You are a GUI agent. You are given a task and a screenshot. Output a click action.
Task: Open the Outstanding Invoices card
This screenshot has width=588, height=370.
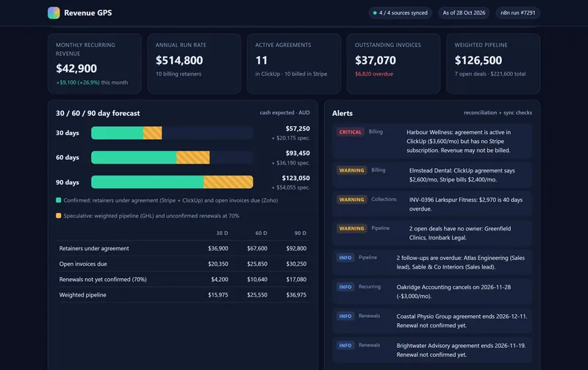click(393, 64)
